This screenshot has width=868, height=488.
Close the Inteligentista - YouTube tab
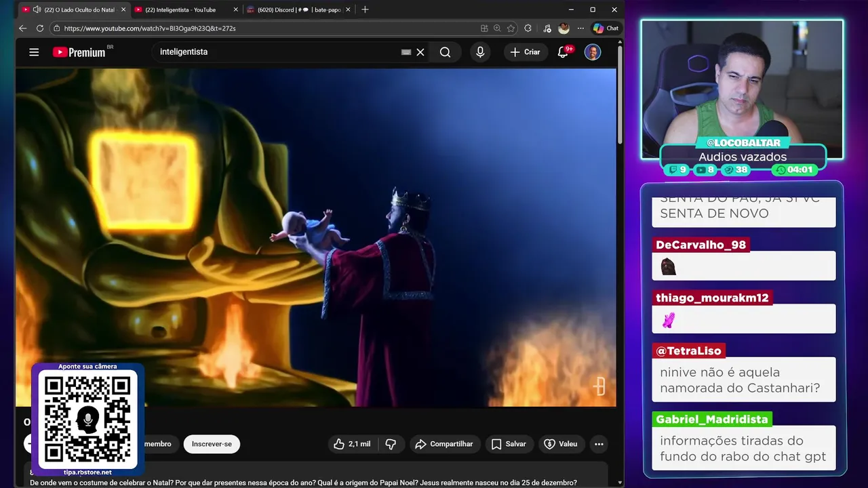pos(236,9)
